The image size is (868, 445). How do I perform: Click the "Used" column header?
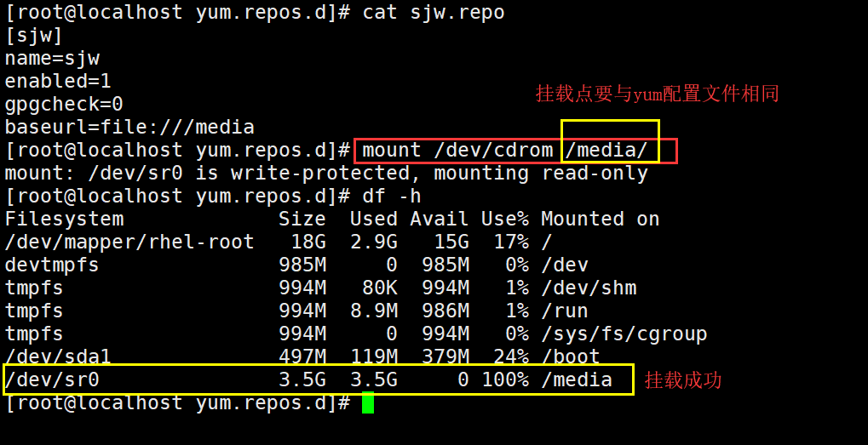coord(374,219)
